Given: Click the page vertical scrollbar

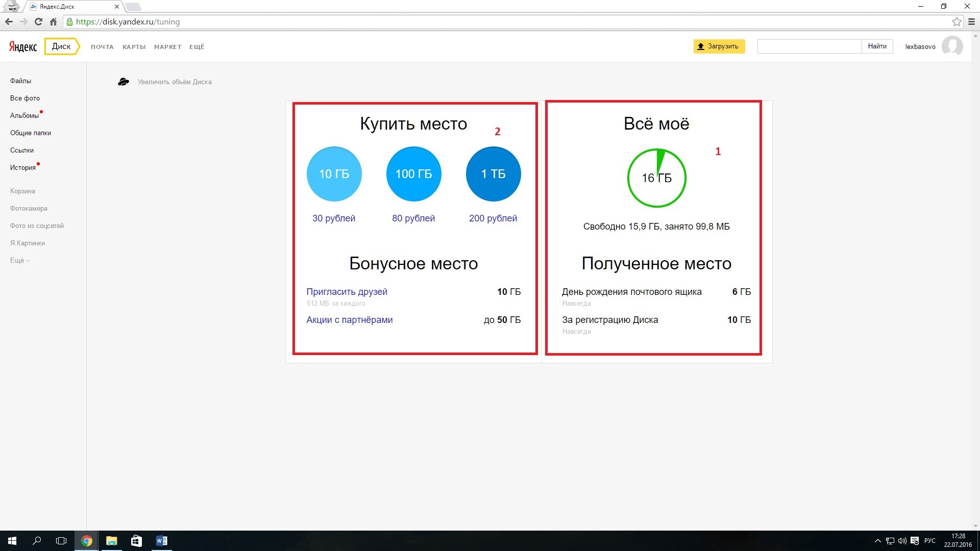Looking at the screenshot, I should coord(976,281).
